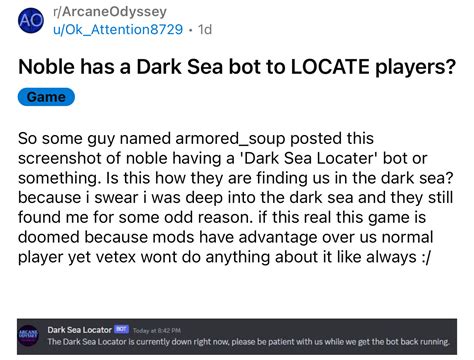Open u/Ok_Attention8729's profile link
The image size is (474, 360).
[118, 29]
